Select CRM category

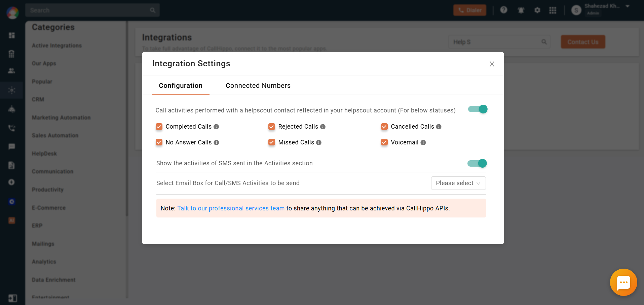click(x=38, y=99)
